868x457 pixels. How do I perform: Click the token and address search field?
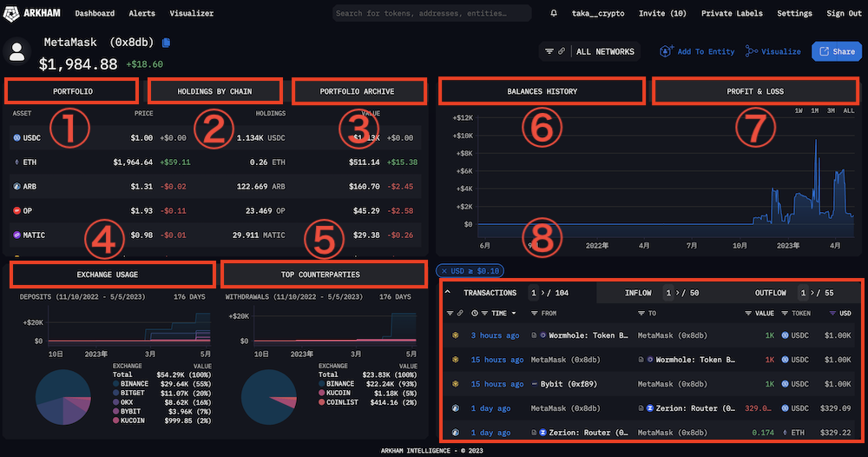(431, 14)
